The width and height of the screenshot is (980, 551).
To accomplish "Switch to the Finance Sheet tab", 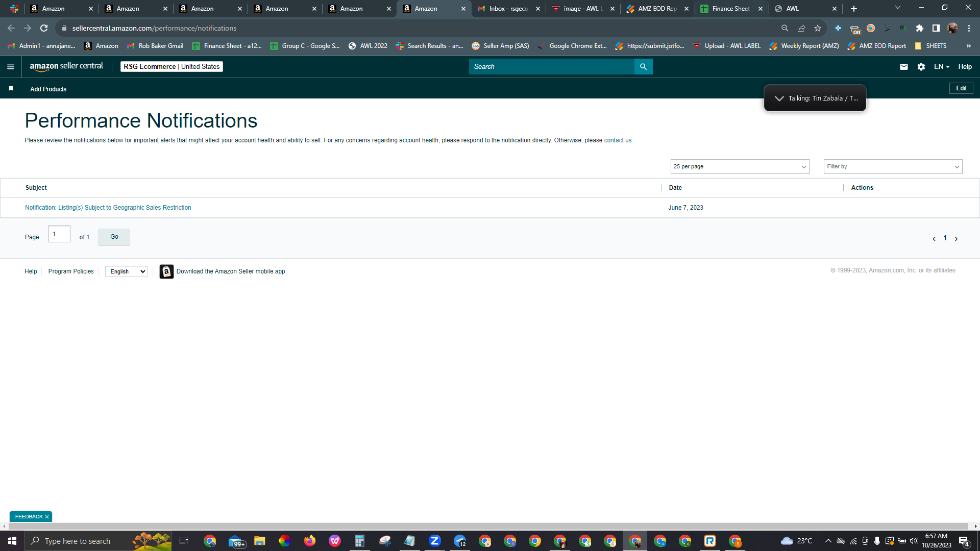I will coord(731,9).
